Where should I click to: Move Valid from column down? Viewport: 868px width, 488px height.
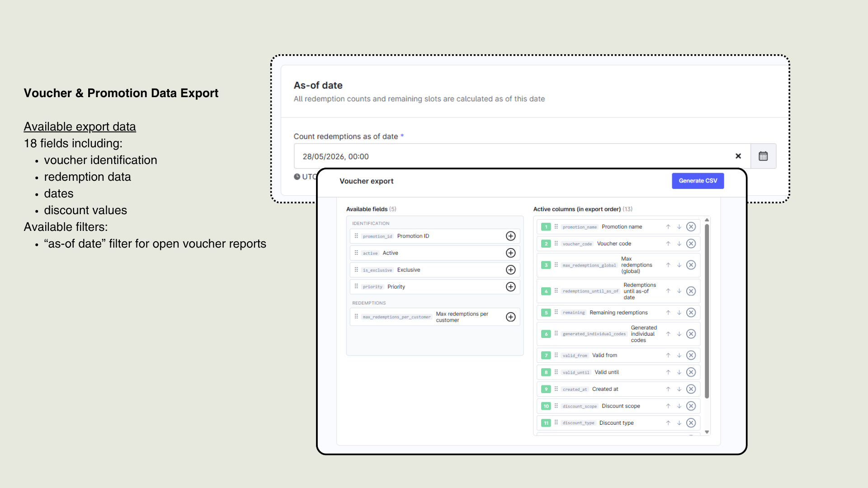point(679,356)
